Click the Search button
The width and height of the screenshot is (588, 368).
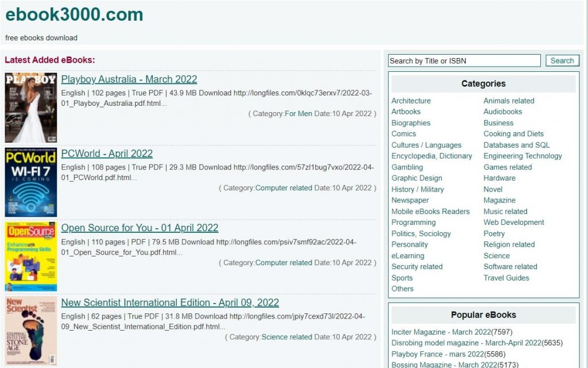tap(562, 60)
